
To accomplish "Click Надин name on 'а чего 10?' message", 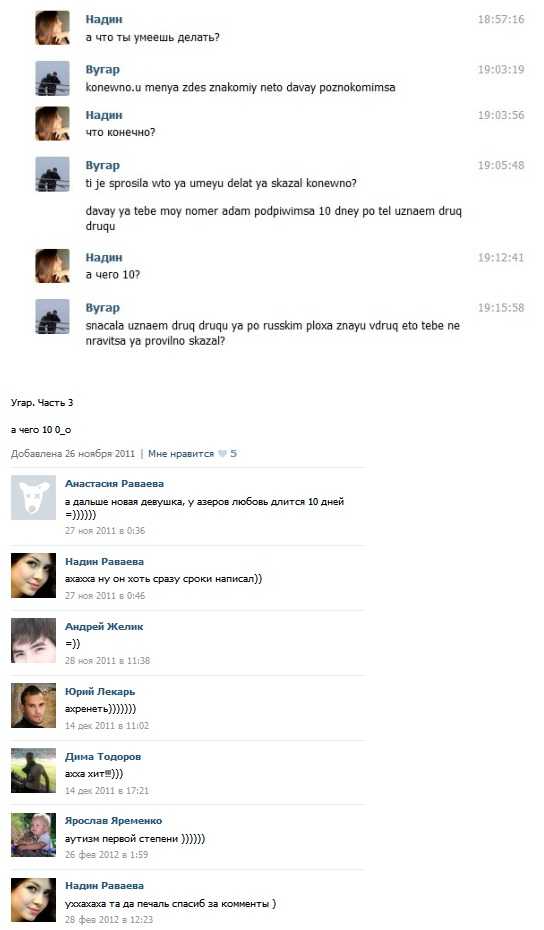I will pyautogui.click(x=104, y=257).
